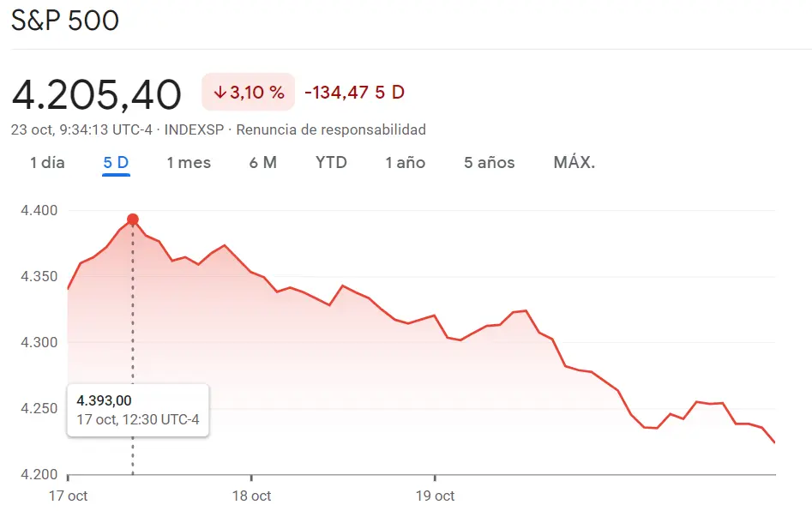Open the Renuncia de responsabilidad link
812x517 pixels.
point(332,129)
